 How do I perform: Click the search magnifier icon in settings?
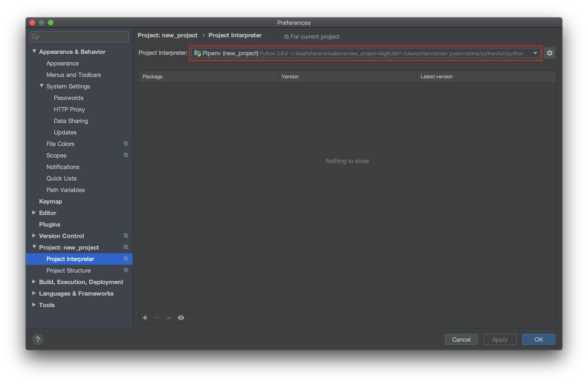[35, 37]
